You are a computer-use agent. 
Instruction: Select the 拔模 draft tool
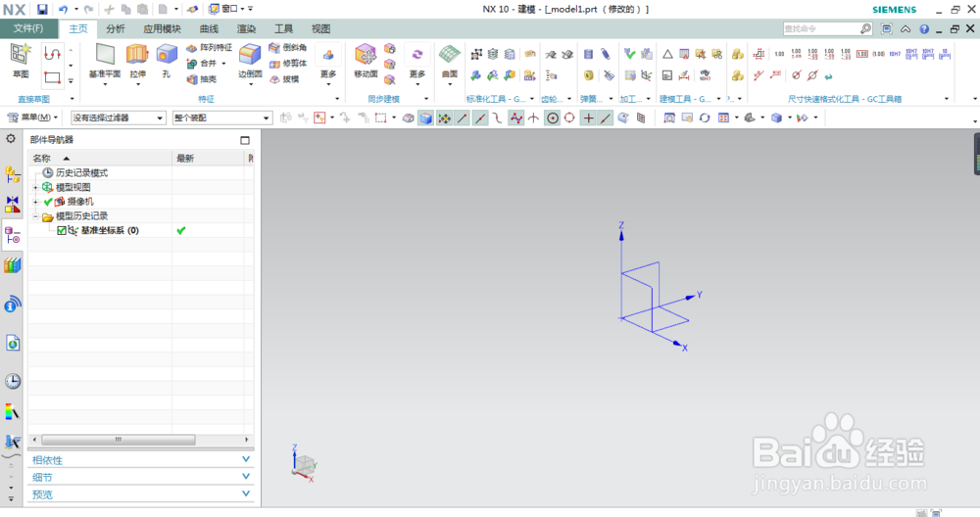tap(284, 79)
